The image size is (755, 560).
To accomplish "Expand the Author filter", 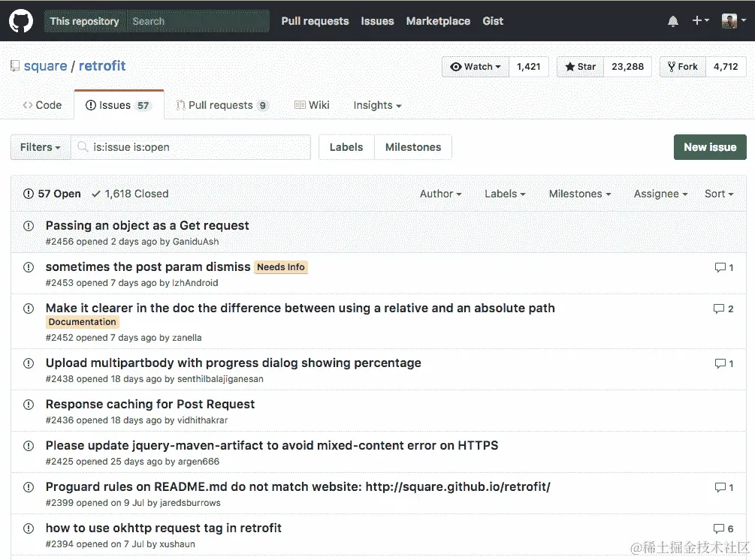I will 440,194.
